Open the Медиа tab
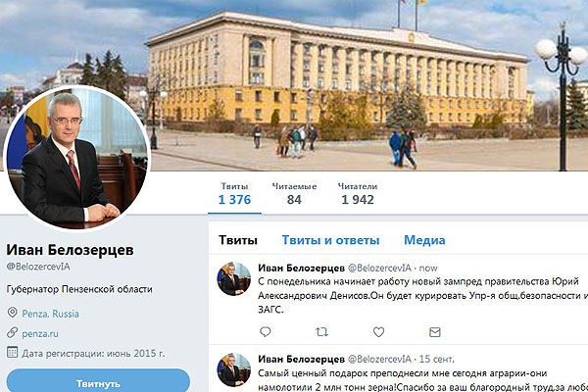This screenshot has width=588, height=392. coord(424,240)
